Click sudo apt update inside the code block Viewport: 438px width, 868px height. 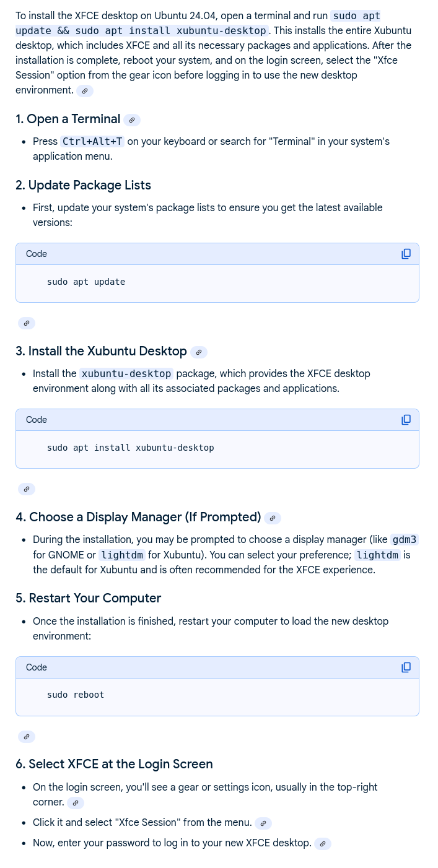click(x=86, y=282)
